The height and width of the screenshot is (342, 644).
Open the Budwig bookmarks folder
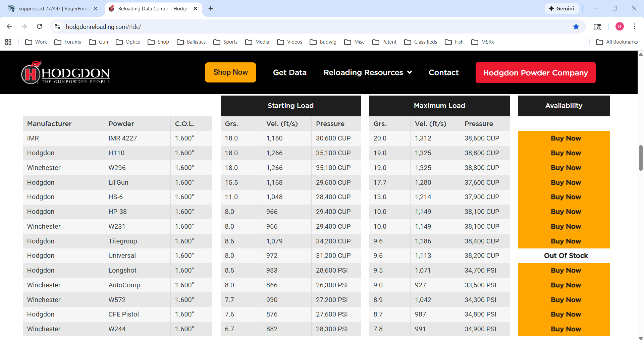[x=323, y=42]
